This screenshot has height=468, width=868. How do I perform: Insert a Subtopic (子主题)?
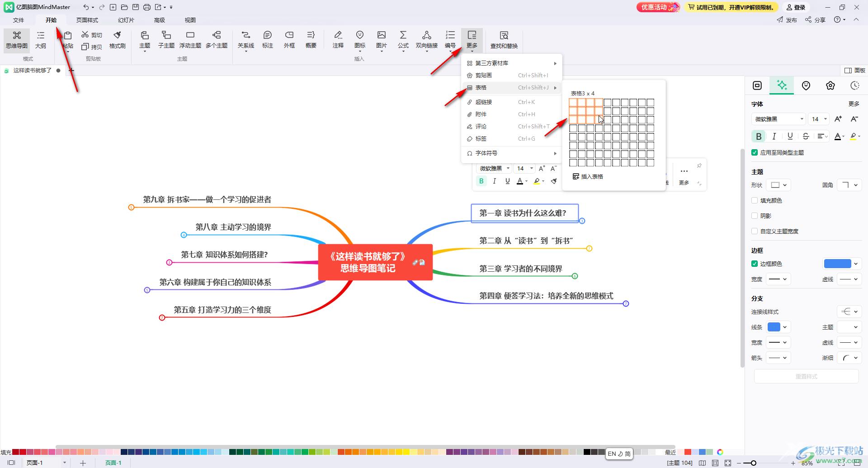166,40
